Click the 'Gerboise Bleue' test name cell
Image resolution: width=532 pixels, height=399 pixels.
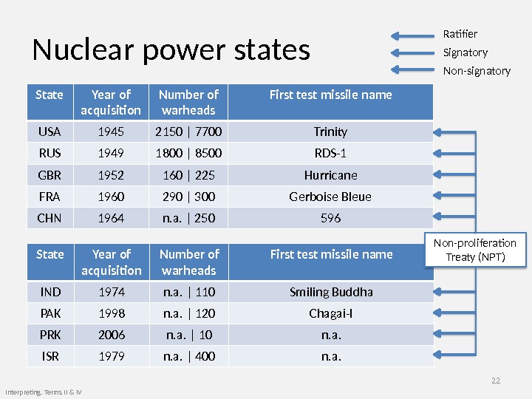330,197
